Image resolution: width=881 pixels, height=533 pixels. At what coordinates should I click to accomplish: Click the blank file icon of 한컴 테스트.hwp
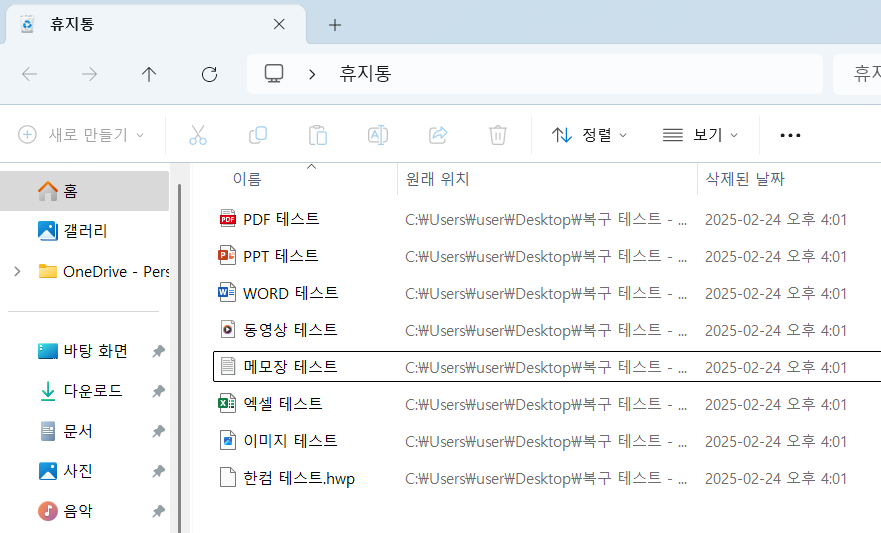point(228,478)
